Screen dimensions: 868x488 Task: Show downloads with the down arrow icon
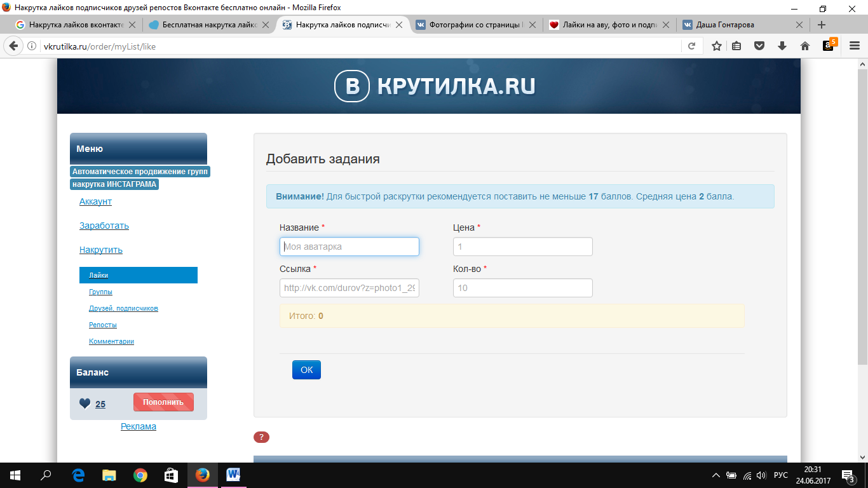[782, 46]
